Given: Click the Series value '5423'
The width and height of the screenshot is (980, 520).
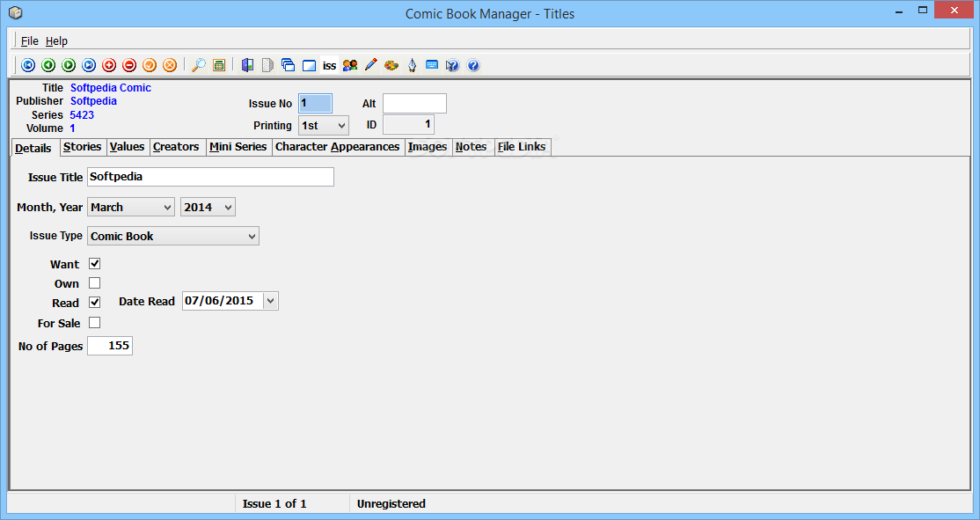Looking at the screenshot, I should [82, 115].
